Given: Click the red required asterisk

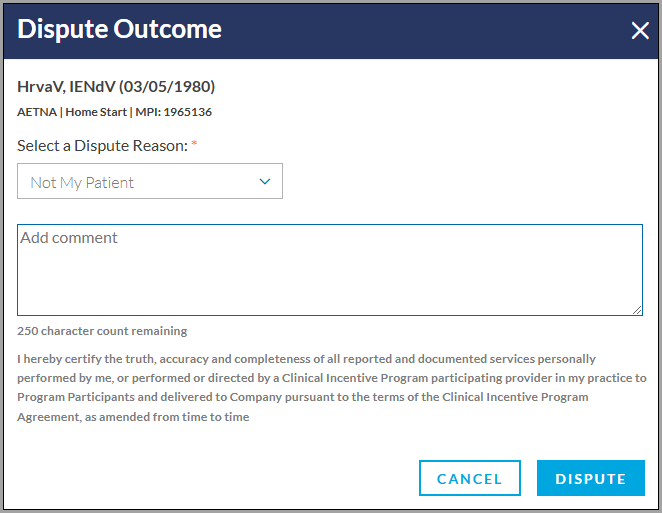Looking at the screenshot, I should (x=194, y=144).
